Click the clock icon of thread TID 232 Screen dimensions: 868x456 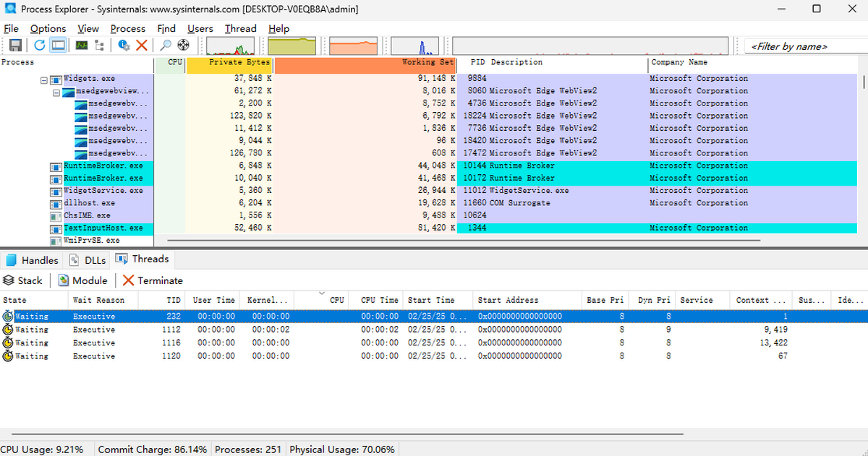pos(8,317)
